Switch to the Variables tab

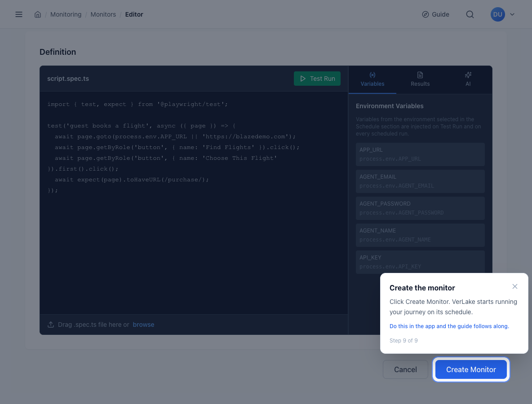tap(372, 79)
